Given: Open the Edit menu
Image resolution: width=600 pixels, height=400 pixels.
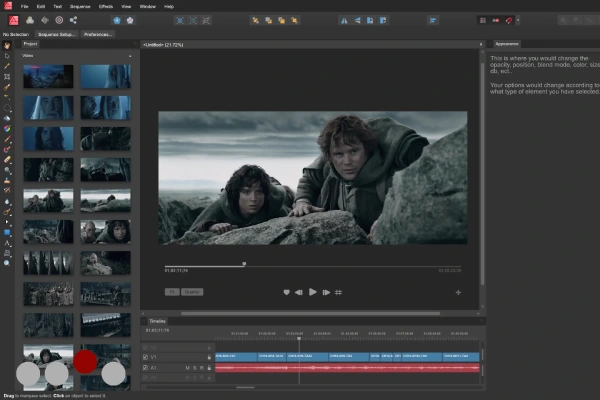Looking at the screenshot, I should pyautogui.click(x=41, y=7).
